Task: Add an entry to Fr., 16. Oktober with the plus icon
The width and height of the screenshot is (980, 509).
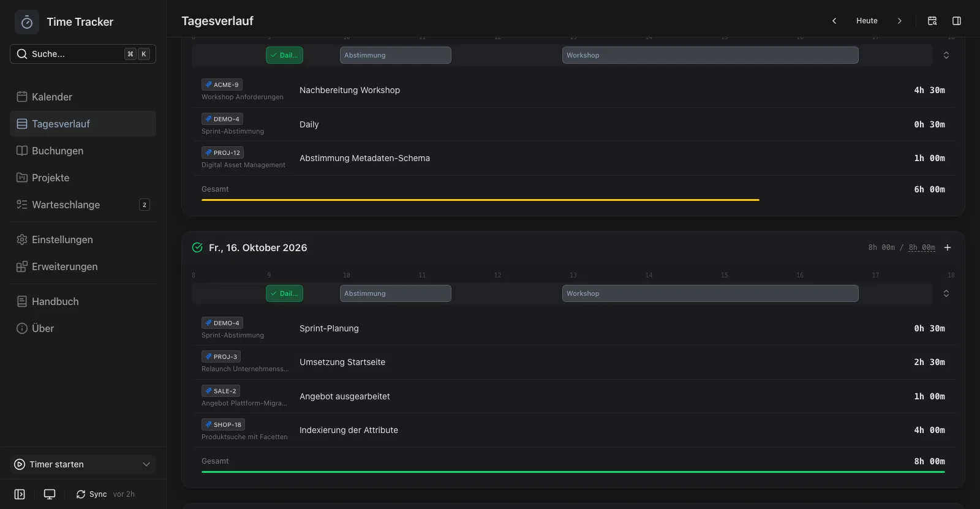Action: coord(948,247)
